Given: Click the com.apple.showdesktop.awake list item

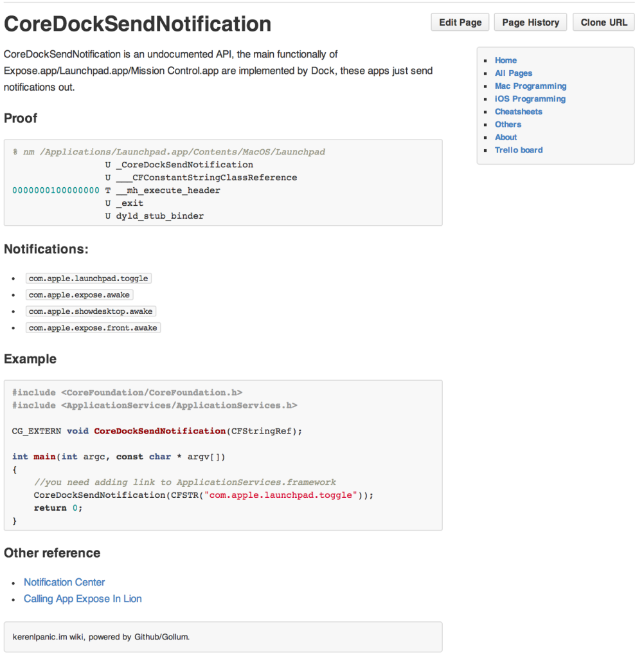Looking at the screenshot, I should point(91,311).
